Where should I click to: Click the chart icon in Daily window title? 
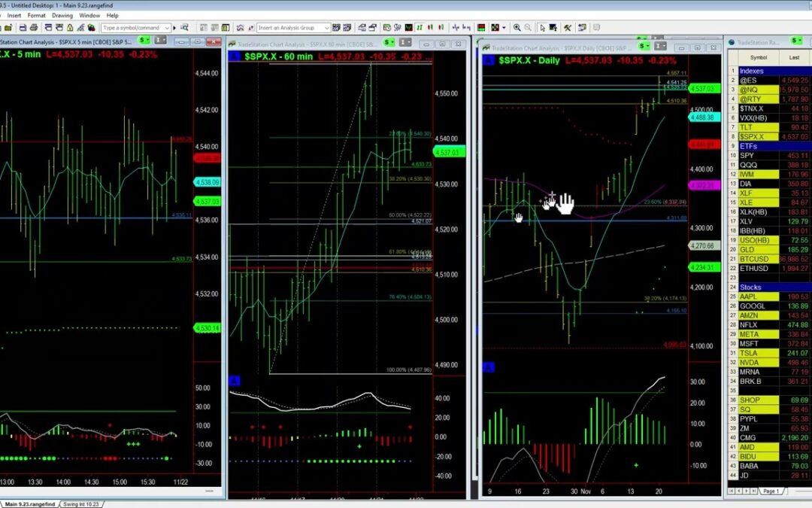[486, 47]
